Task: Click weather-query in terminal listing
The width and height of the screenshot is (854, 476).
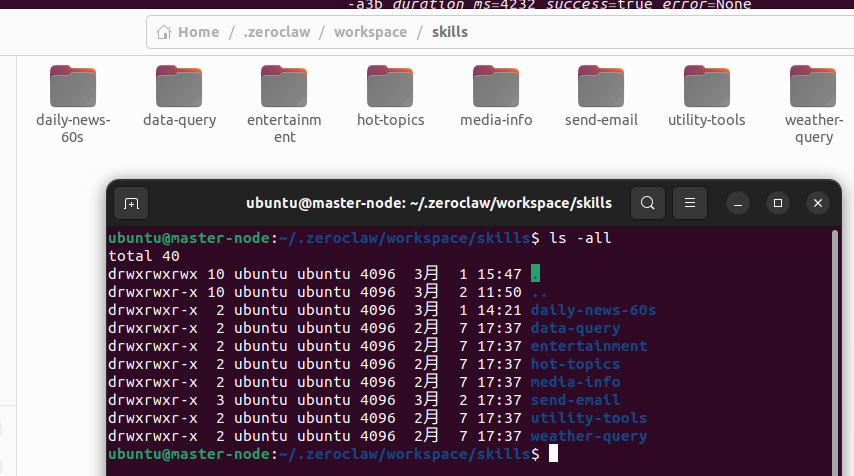Action: [589, 436]
